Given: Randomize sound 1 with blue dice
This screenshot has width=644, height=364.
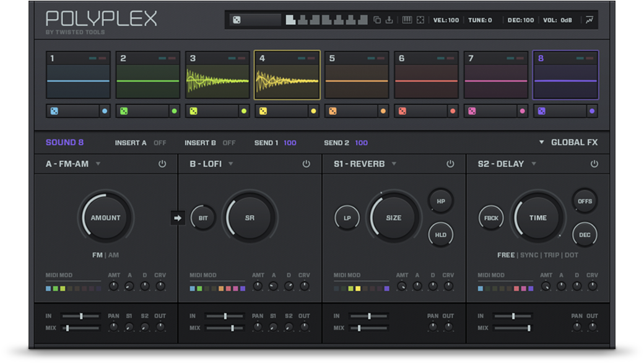Looking at the screenshot, I should [x=54, y=111].
